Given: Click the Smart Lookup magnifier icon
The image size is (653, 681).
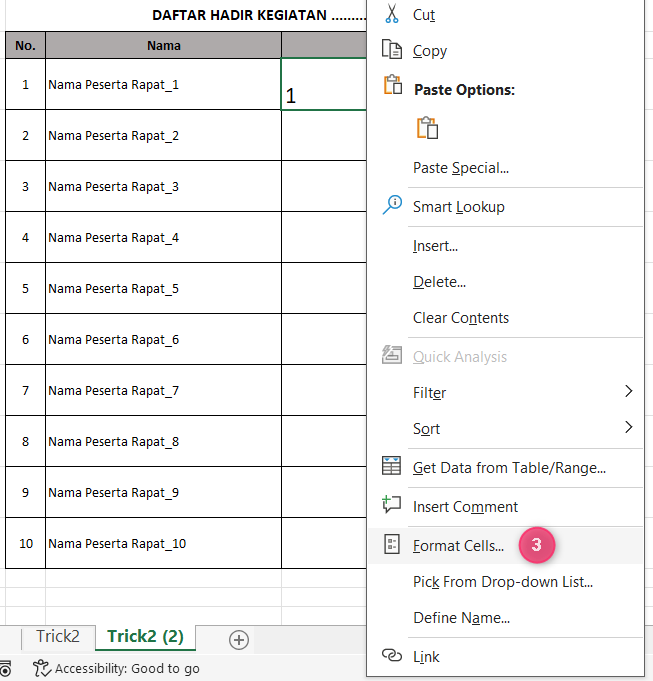Looking at the screenshot, I should pyautogui.click(x=392, y=206).
